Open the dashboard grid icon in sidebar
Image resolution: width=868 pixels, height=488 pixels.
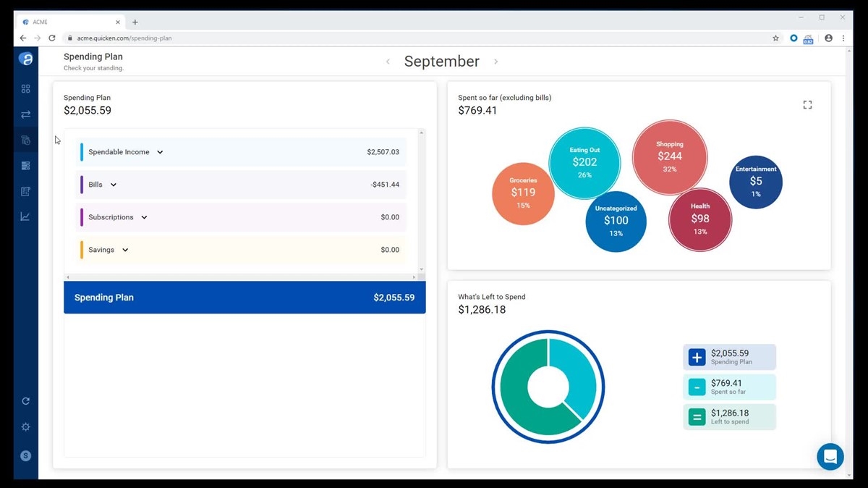click(x=26, y=89)
